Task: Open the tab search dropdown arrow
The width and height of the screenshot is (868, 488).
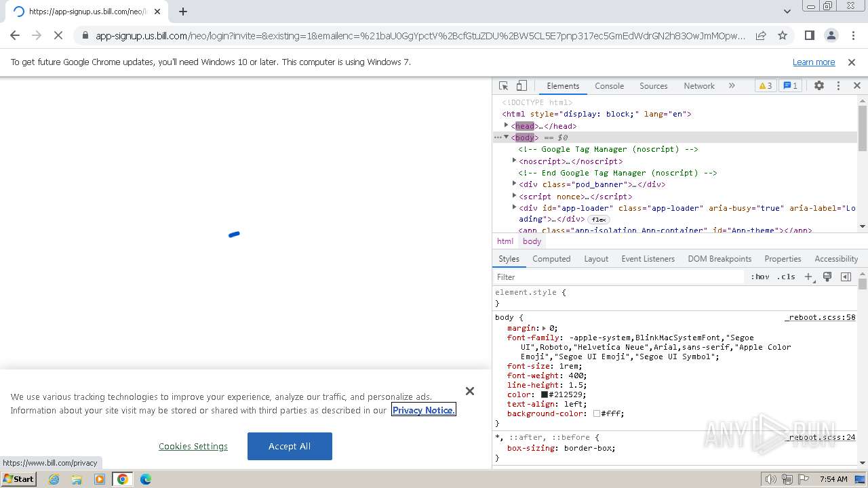Action: click(787, 12)
